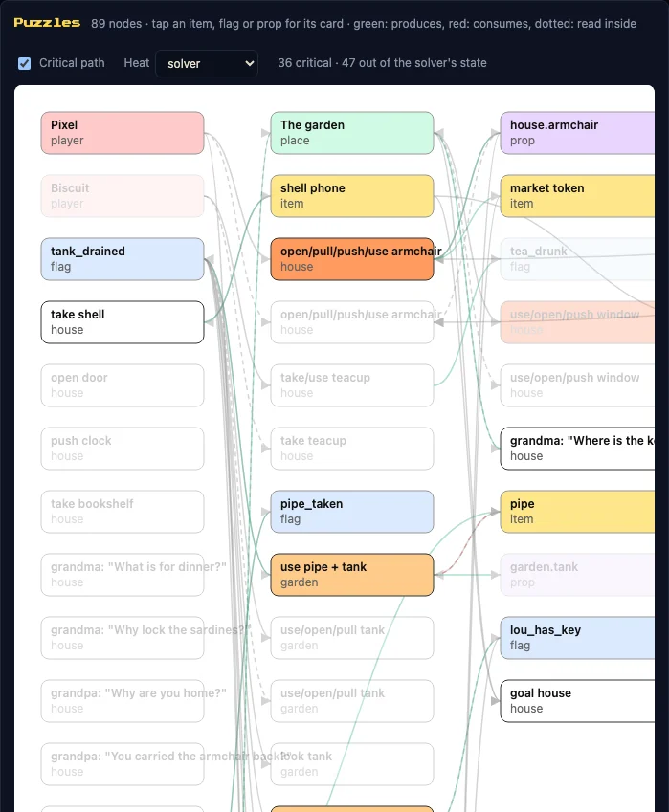Open the lou_has_key flag card

pyautogui.click(x=577, y=638)
